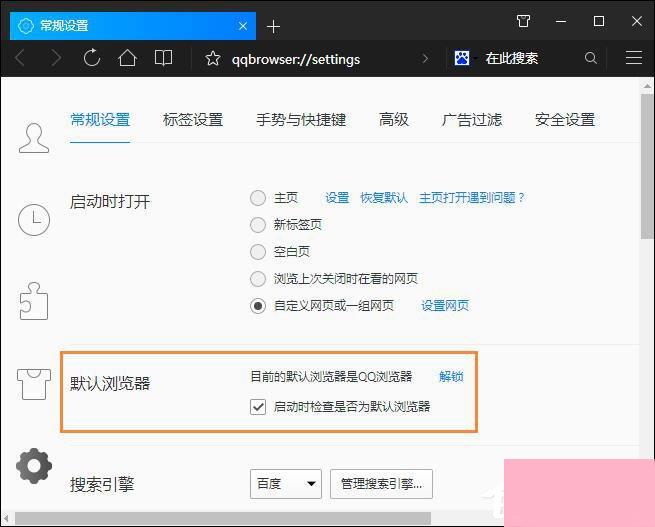The height and width of the screenshot is (527, 655).
Task: Click the vertical scrollbar up arrow
Action: [647, 86]
